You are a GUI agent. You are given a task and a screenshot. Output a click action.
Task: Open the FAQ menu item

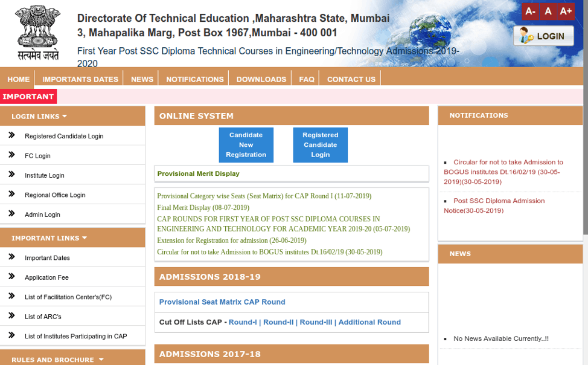click(307, 79)
